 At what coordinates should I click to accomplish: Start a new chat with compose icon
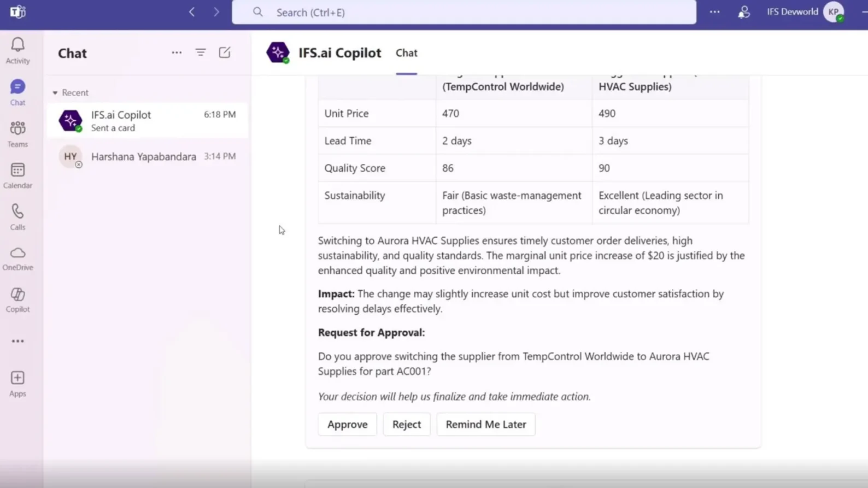[x=225, y=52]
